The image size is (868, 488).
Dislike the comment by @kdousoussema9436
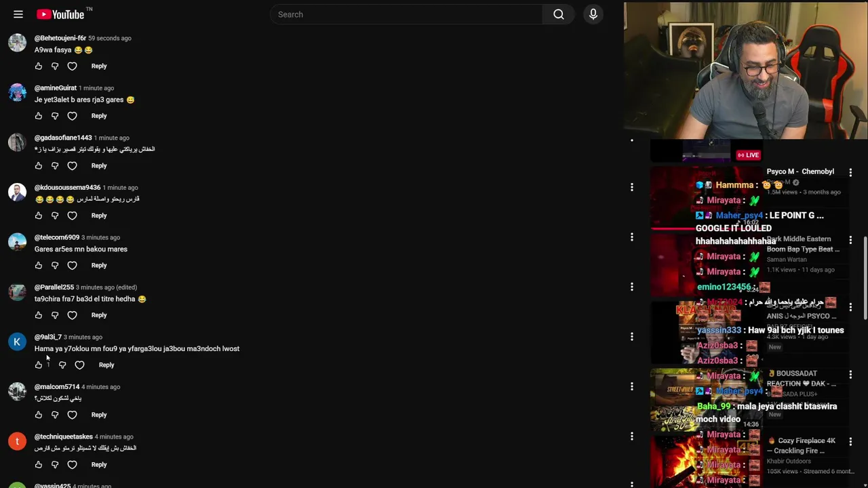(55, 216)
